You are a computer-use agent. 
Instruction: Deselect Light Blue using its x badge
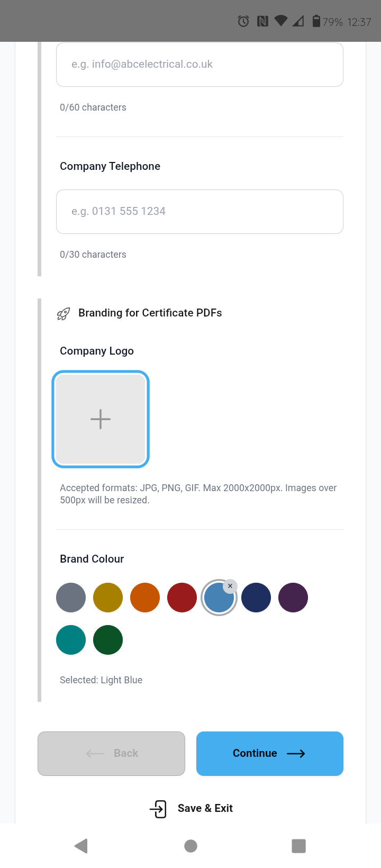(230, 586)
